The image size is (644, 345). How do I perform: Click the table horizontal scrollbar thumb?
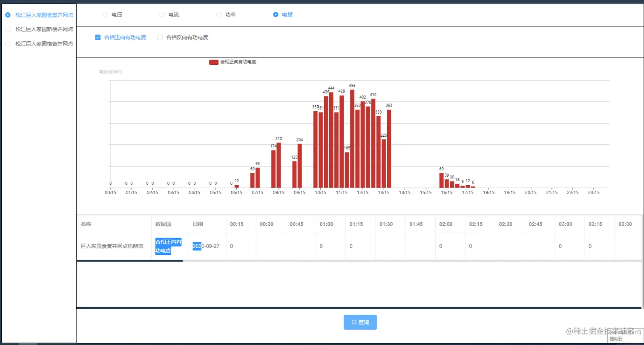click(129, 260)
